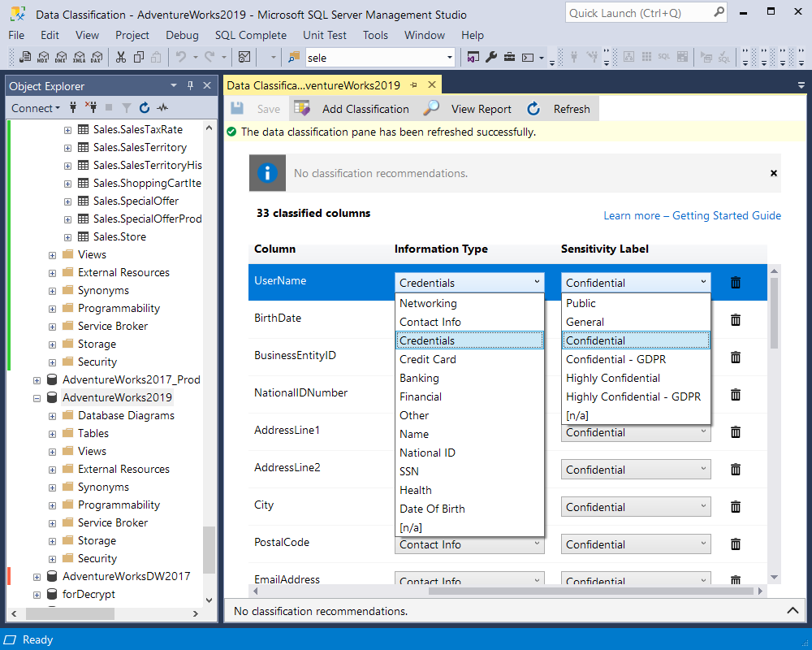Pin the Data Classification document tab

point(413,85)
